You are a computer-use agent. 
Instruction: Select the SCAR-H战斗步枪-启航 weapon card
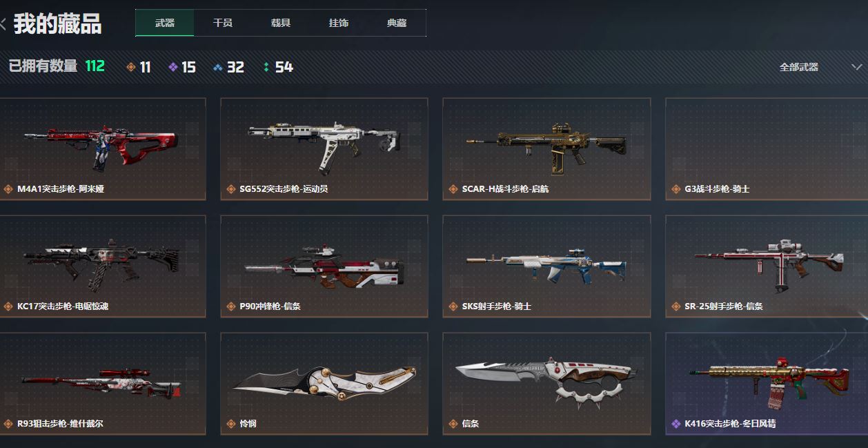click(546, 148)
